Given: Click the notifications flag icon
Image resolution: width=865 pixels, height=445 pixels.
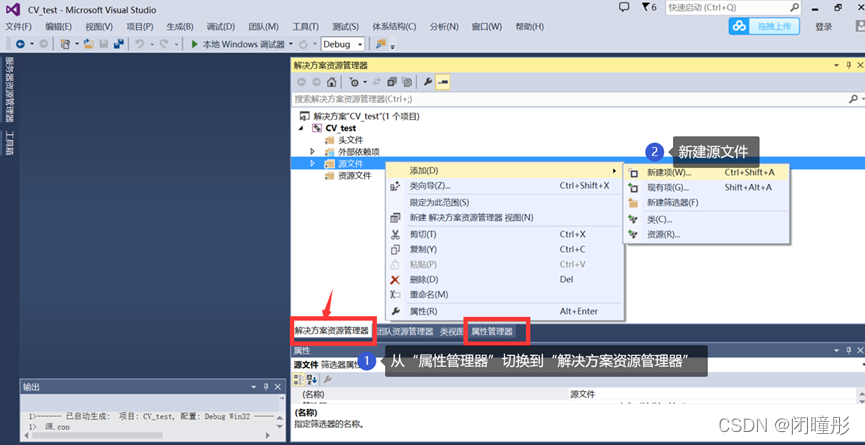Looking at the screenshot, I should (645, 7).
